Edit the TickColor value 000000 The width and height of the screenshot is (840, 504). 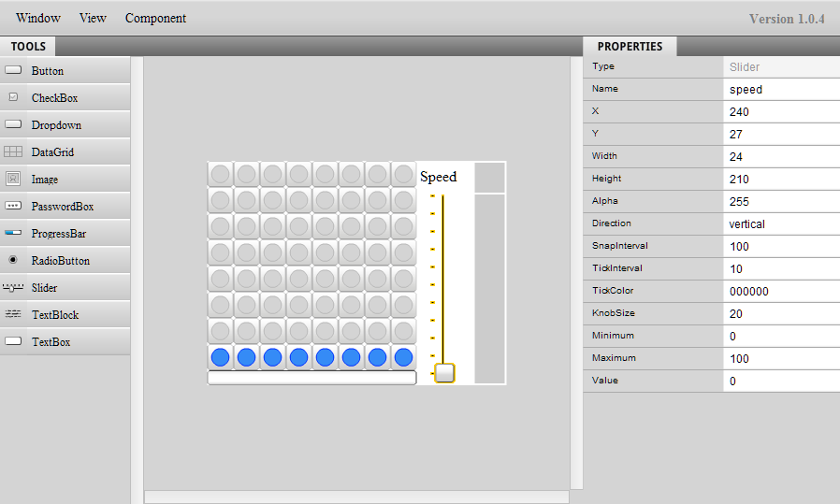pyautogui.click(x=782, y=292)
